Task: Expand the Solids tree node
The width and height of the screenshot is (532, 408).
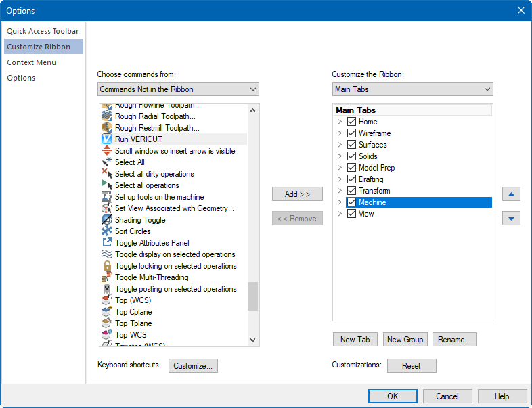Action: pos(339,156)
